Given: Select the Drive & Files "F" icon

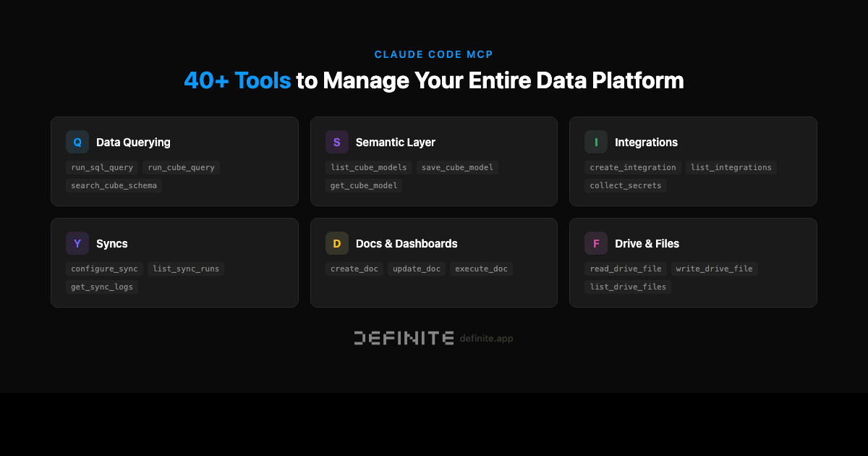Looking at the screenshot, I should point(596,243).
